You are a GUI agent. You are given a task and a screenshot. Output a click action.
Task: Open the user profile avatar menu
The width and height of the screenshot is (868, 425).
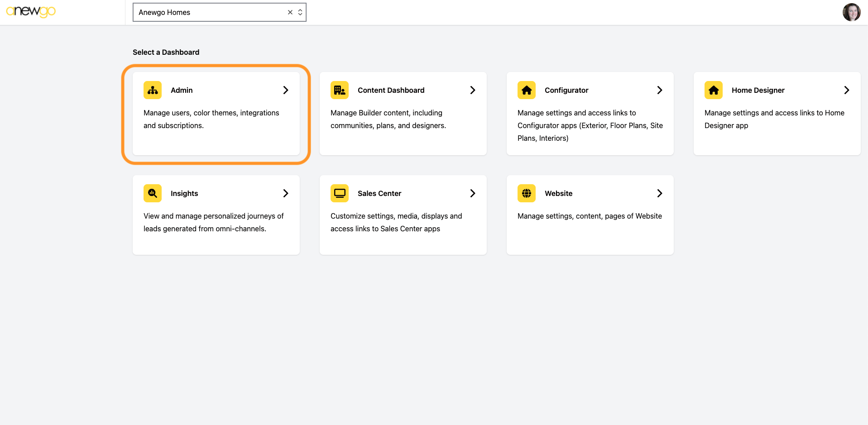coord(851,12)
